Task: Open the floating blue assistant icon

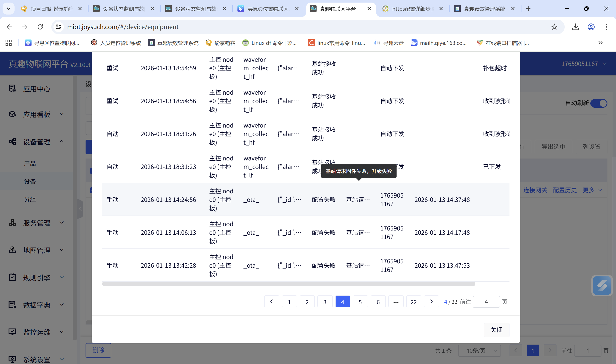Action: click(602, 286)
